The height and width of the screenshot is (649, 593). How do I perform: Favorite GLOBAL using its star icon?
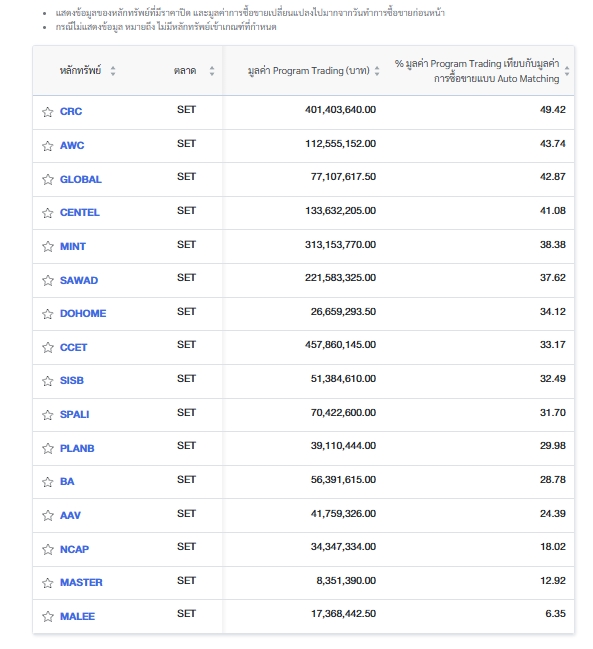(48, 179)
